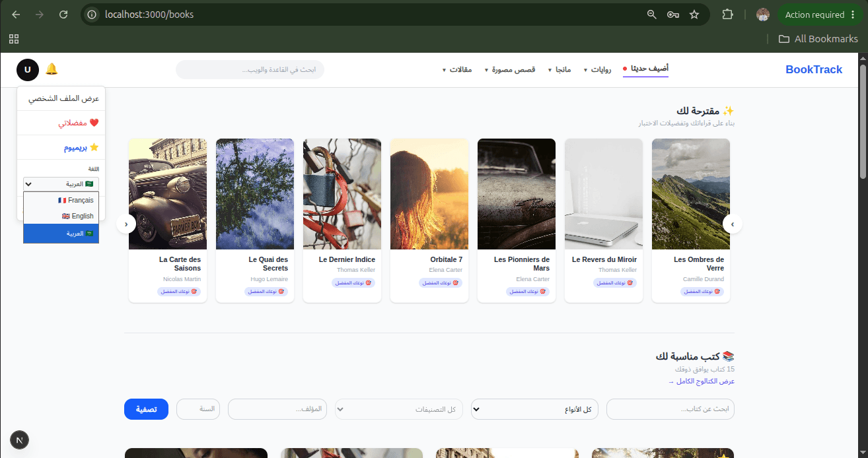Image resolution: width=868 pixels, height=458 pixels.
Task: Click favorite-genre badge on Le Dernier Indice
Action: point(353,282)
